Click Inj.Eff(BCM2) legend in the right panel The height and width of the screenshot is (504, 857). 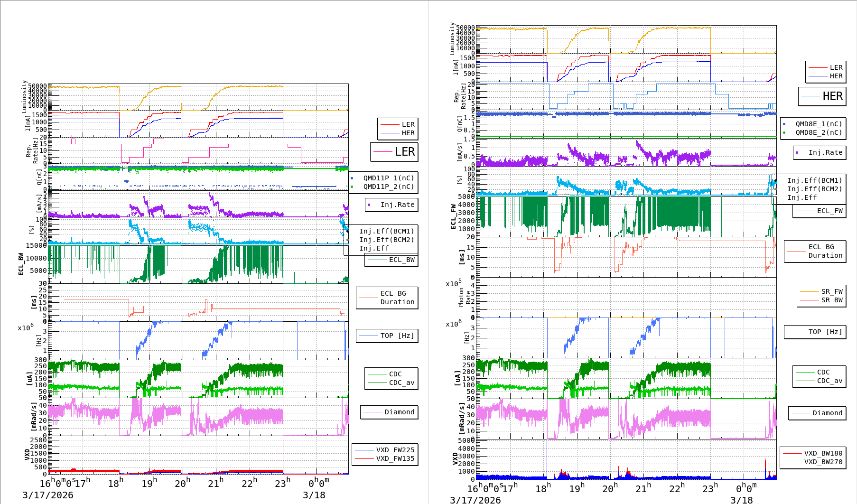point(814,189)
